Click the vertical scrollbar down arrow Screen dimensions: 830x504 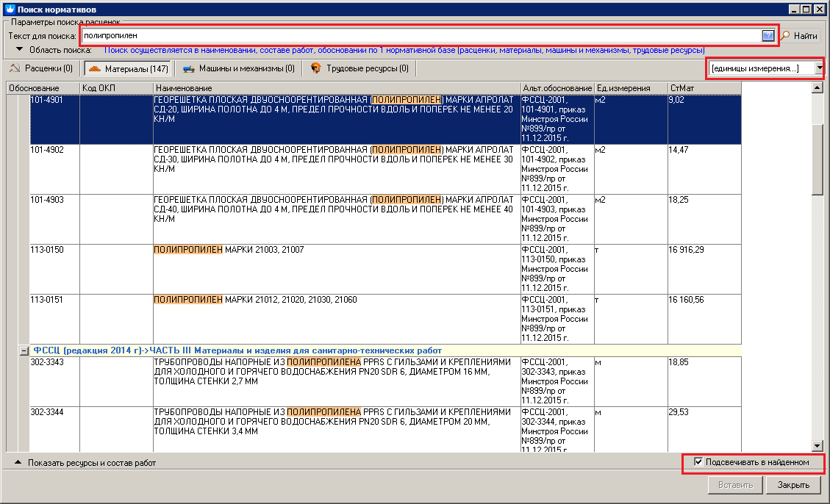(817, 445)
